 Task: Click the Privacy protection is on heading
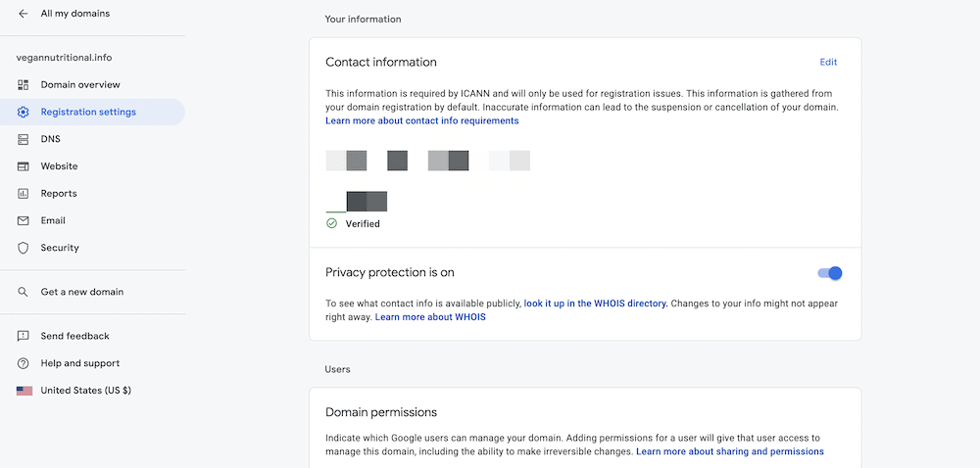(x=390, y=273)
